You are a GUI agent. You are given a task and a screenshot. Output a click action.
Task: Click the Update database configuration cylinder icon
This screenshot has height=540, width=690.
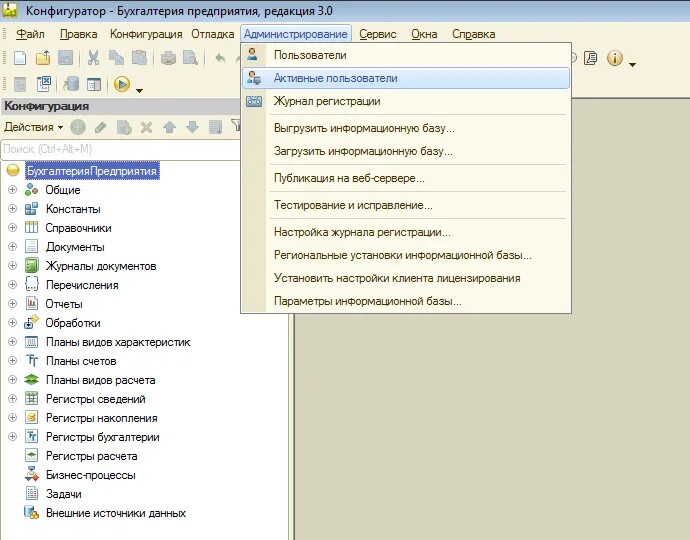70,84
